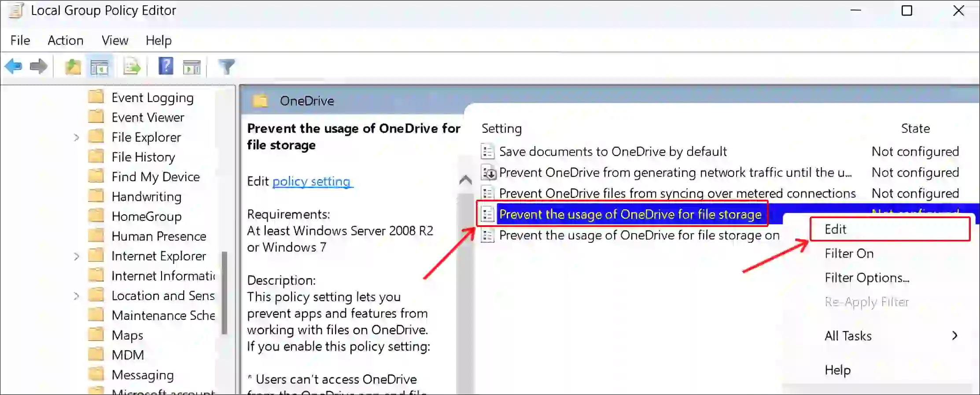Toggle the Show/Hide Action Pane icon

(x=192, y=67)
